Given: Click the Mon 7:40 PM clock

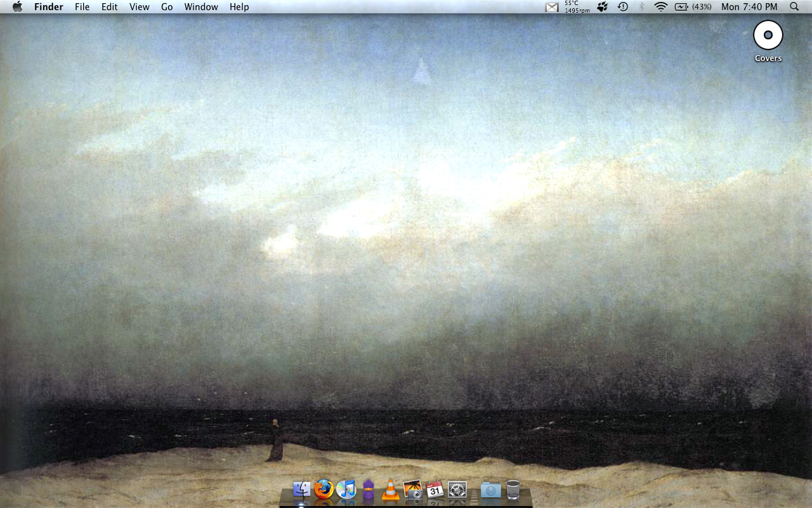Looking at the screenshot, I should coord(749,7).
